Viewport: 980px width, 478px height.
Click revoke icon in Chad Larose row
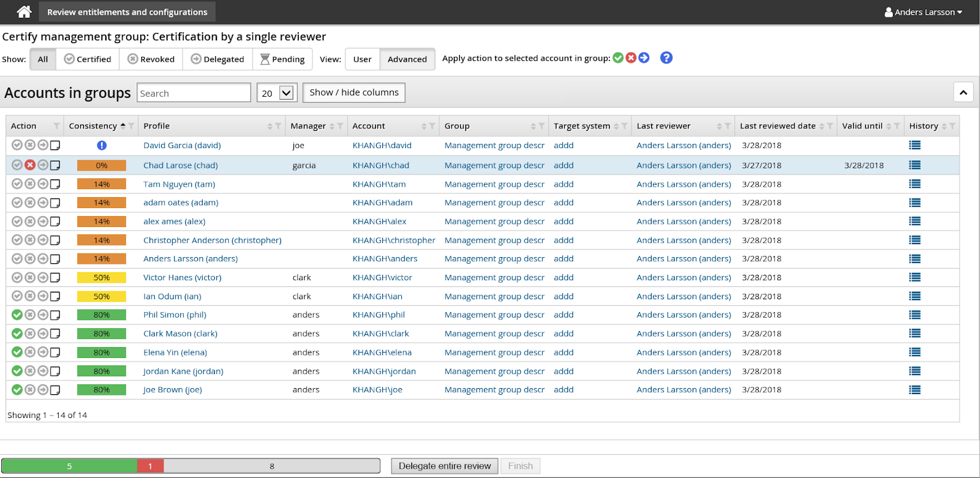coord(30,165)
